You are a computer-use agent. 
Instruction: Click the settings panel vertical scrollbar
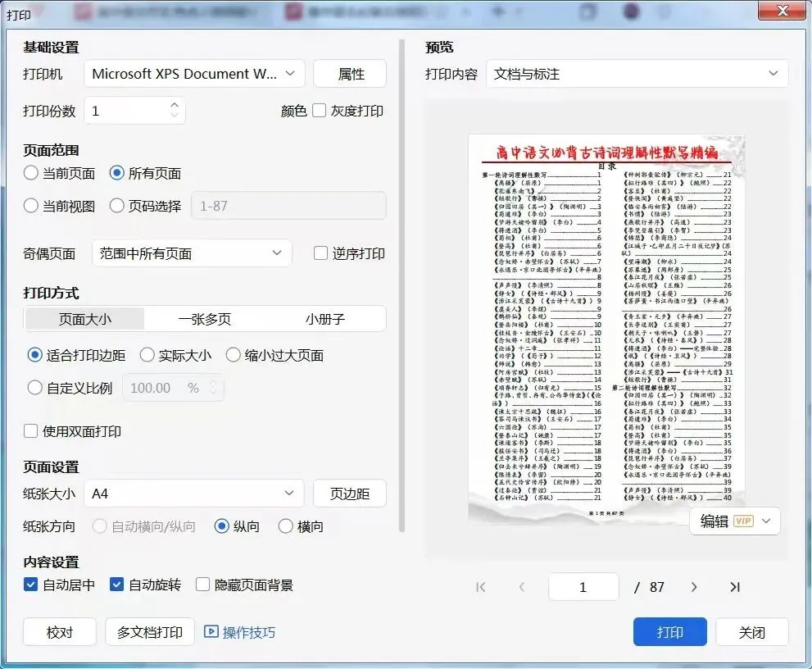(x=401, y=285)
